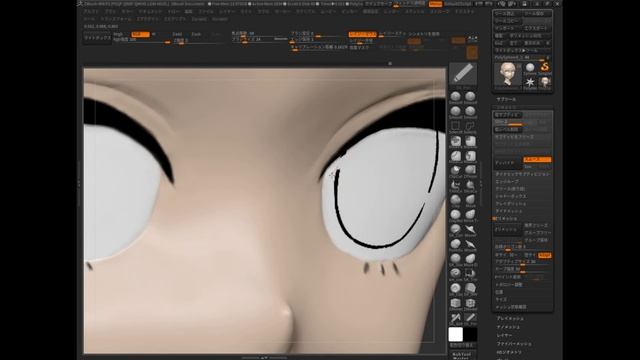Select the SelectLasso brush icon

(470, 127)
